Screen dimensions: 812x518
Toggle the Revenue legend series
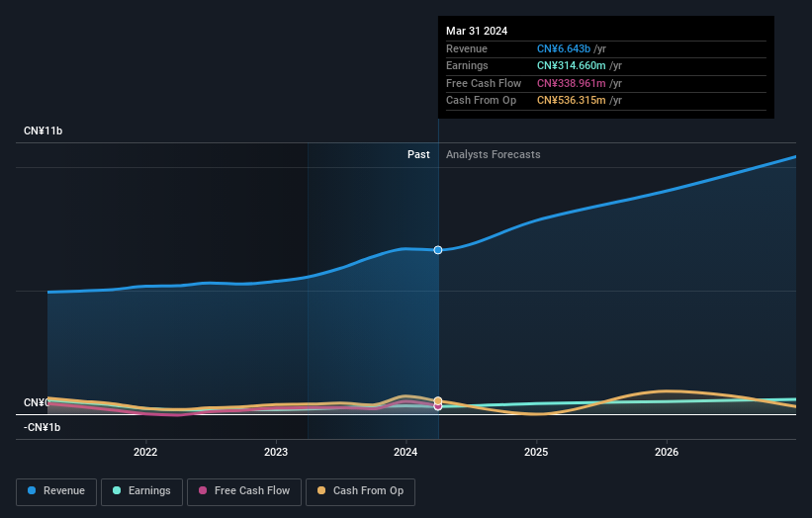[x=56, y=491]
